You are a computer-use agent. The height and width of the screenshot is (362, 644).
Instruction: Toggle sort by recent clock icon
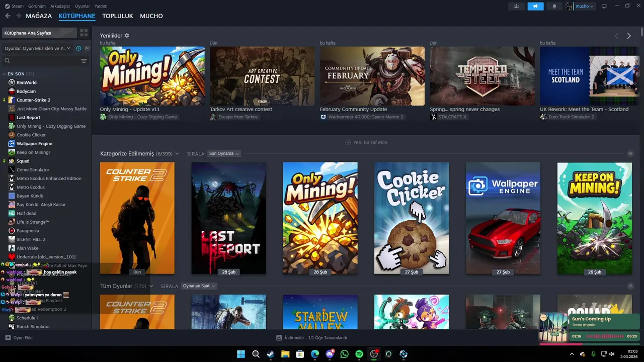point(78,48)
